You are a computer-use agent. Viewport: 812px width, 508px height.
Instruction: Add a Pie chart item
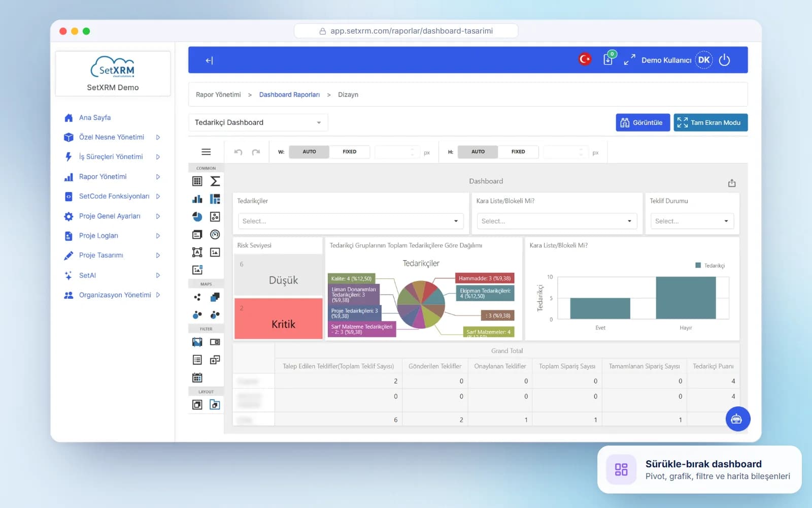(x=197, y=216)
